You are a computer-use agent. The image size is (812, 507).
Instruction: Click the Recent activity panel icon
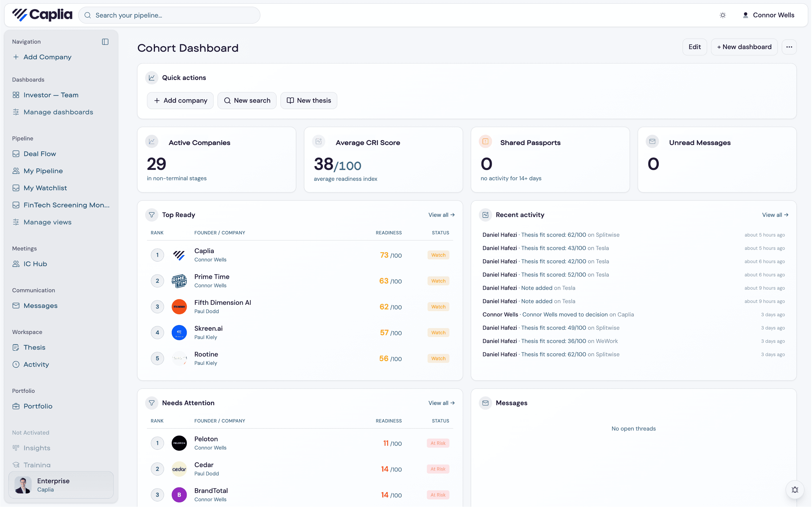(x=485, y=215)
